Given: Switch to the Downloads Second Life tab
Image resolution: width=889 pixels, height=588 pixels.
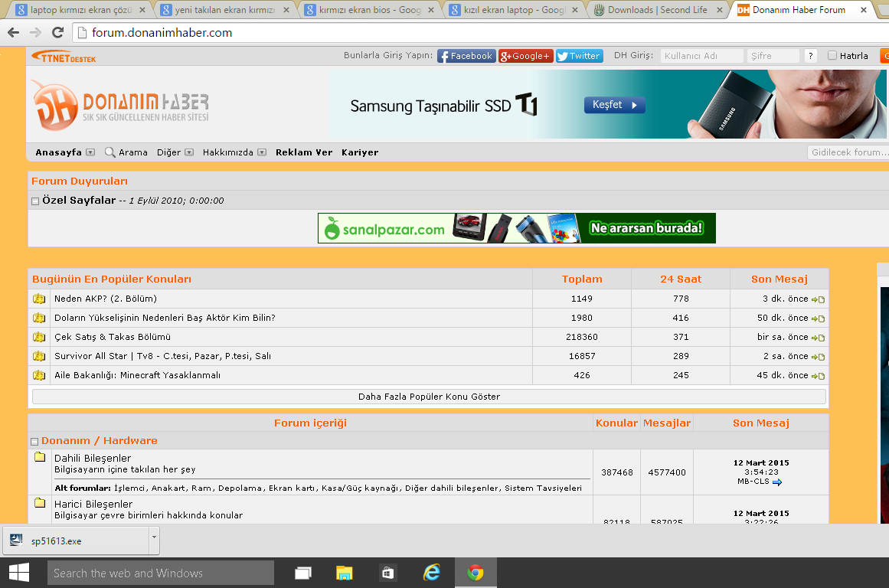Looking at the screenshot, I should (x=656, y=10).
